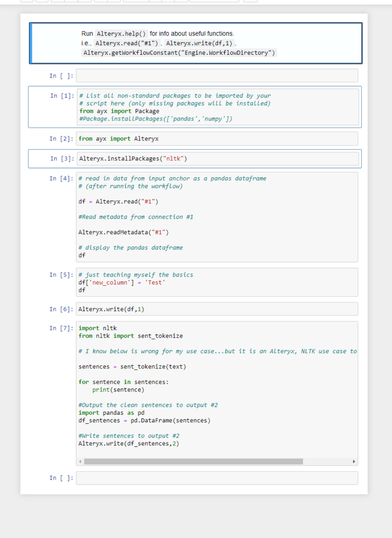Select the Alteryx.write(df,1) cell

215,309
